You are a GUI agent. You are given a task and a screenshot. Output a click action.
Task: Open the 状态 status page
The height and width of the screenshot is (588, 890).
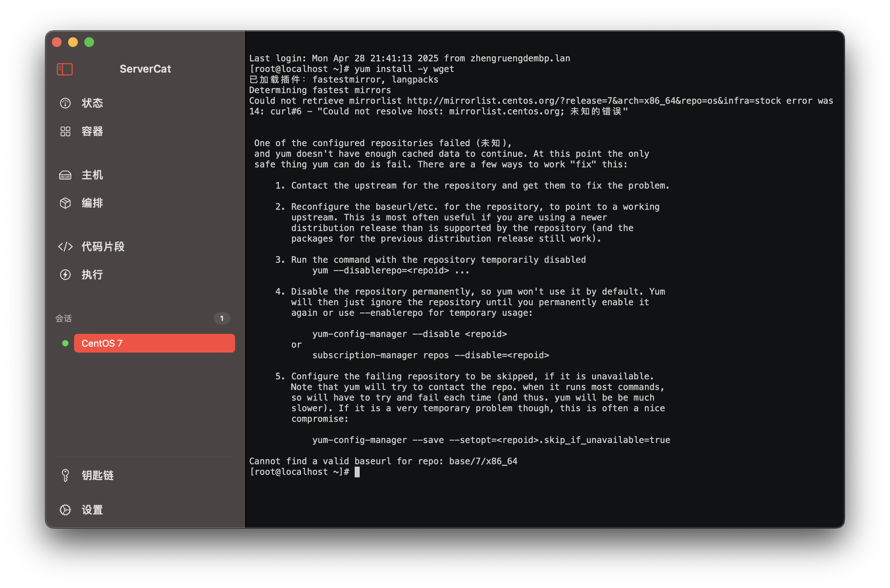[92, 103]
